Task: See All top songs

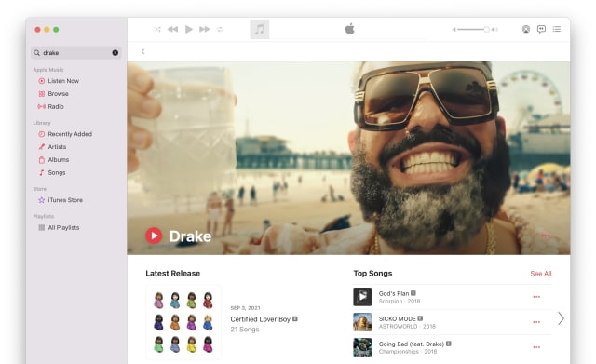Action: point(540,274)
